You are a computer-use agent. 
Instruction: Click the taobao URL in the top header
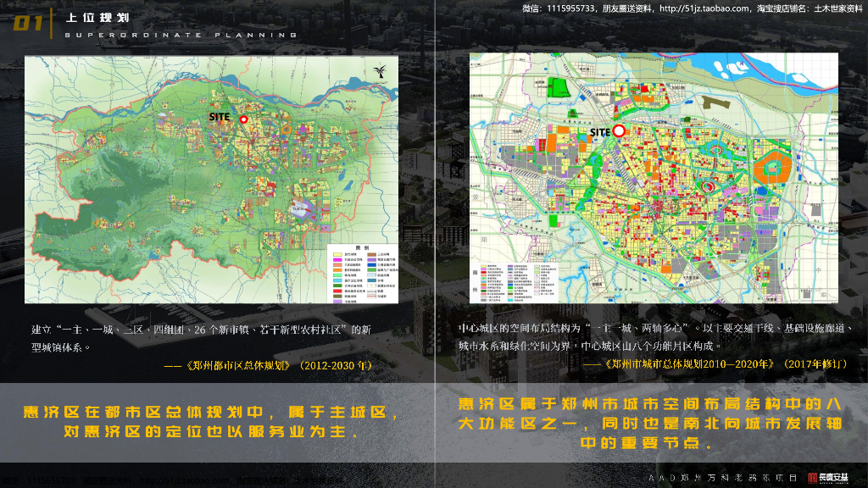point(704,8)
